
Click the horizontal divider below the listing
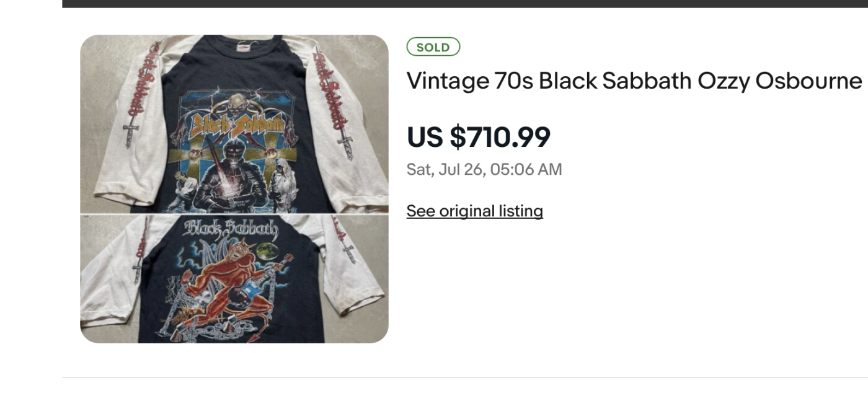[465, 377]
